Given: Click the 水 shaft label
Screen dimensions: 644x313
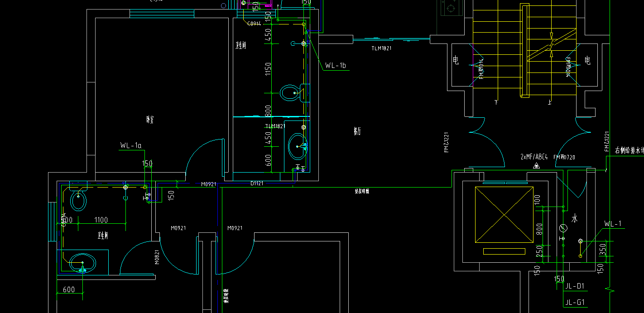Looking at the screenshot, I should click(574, 219).
